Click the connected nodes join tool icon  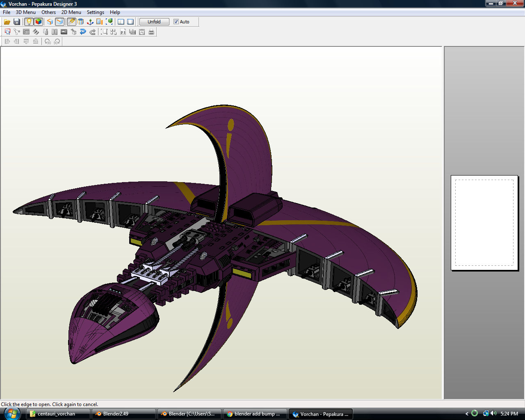pos(17,32)
